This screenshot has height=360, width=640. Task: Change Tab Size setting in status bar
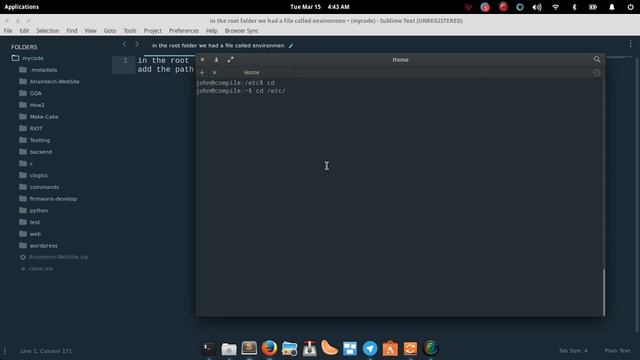tap(573, 351)
